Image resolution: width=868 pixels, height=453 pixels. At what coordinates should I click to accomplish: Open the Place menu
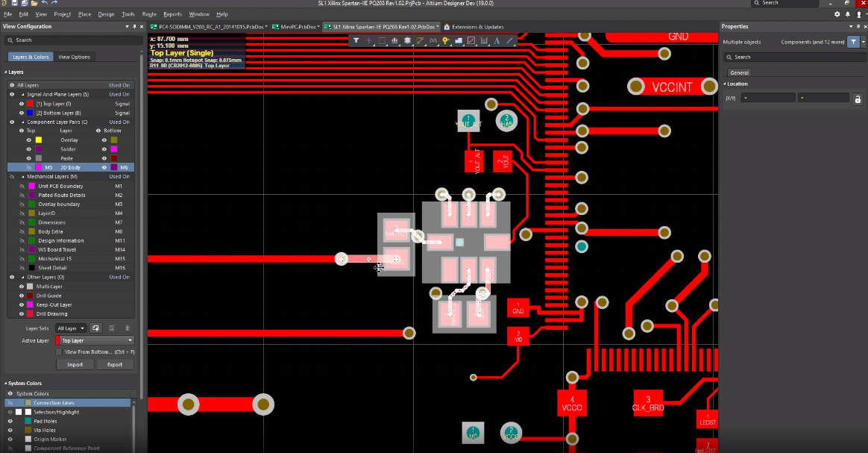click(x=85, y=14)
